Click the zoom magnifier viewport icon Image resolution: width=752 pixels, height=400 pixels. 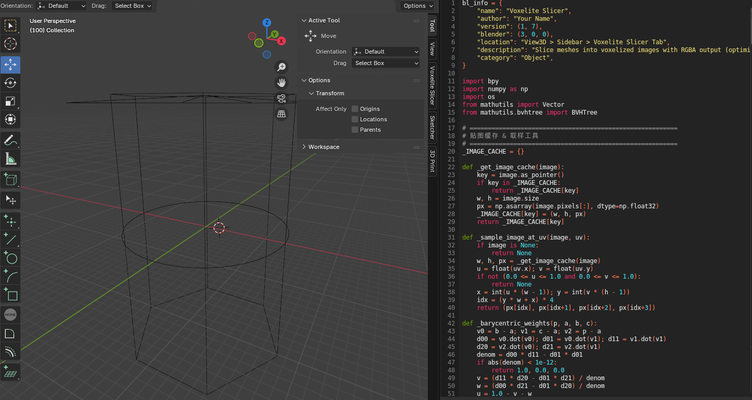click(282, 67)
